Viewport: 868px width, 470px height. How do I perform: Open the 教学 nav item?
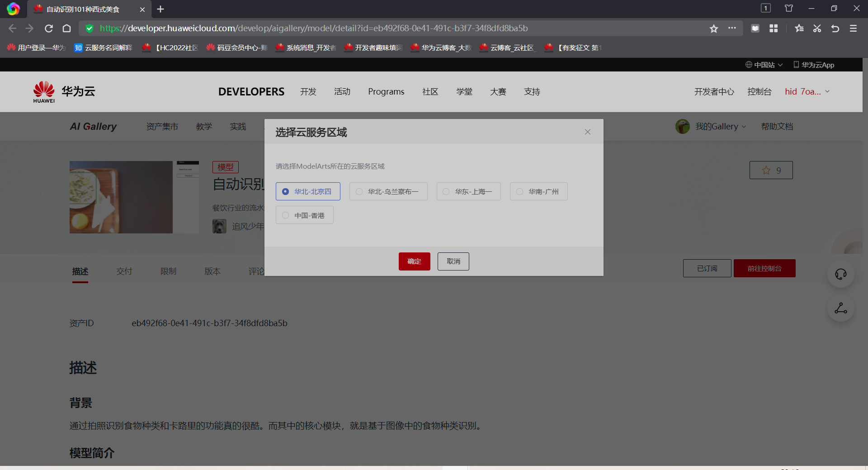pyautogui.click(x=204, y=127)
